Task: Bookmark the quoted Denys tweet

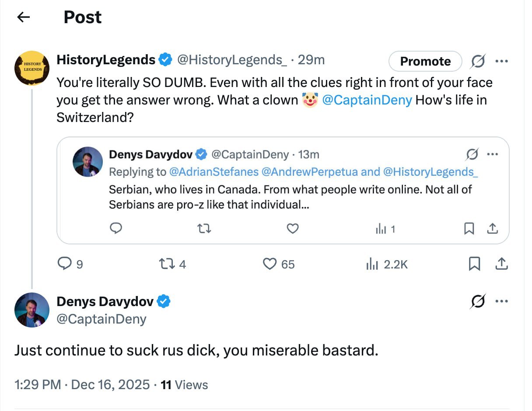Action: point(469,228)
